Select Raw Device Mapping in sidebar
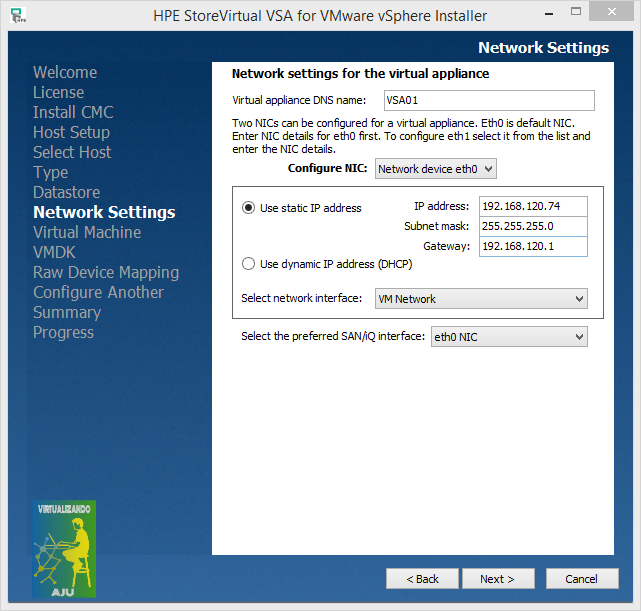The height and width of the screenshot is (611, 641). [106, 272]
